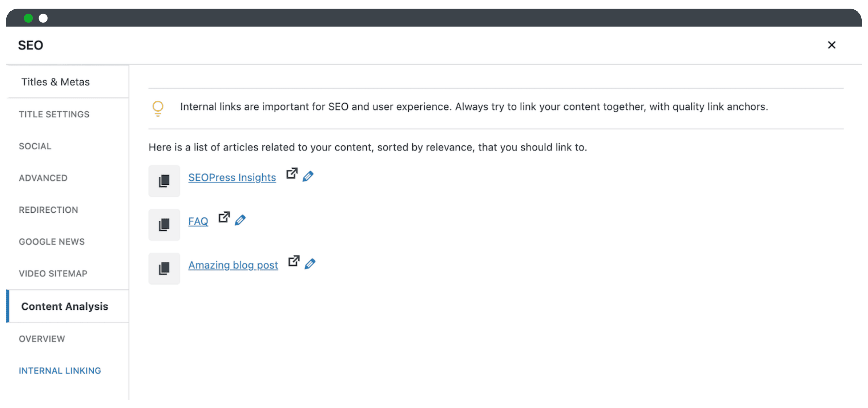This screenshot has height=408, width=868.
Task: Click the document thumbnail icon for FAQ
Action: [164, 221]
